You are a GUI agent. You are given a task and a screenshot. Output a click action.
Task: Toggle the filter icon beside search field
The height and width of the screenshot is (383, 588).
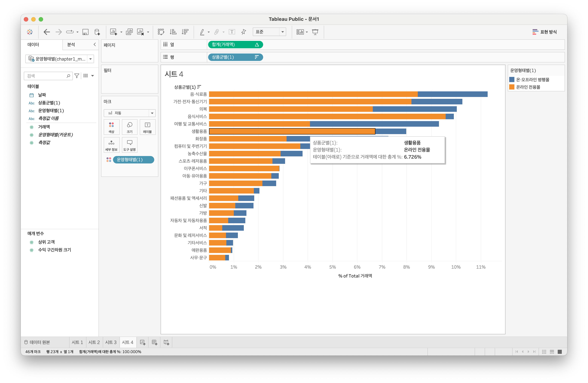[77, 76]
